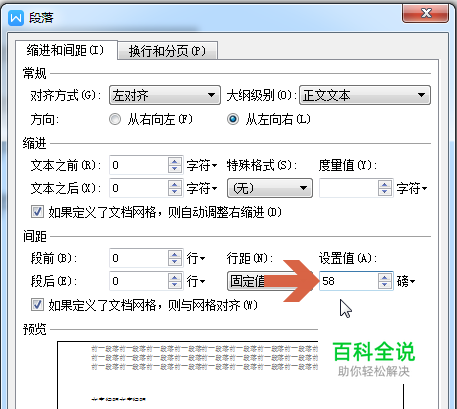Decrease the 段后 spacing value

(x=175, y=285)
